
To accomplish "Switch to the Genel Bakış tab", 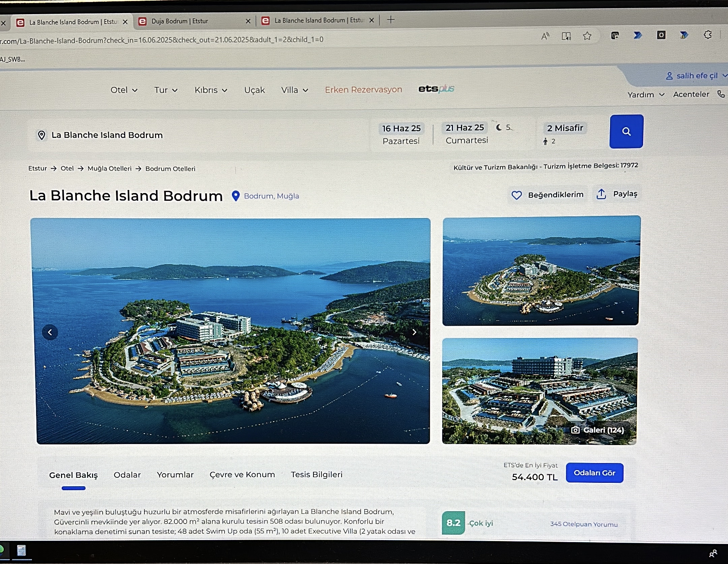I will (x=73, y=475).
